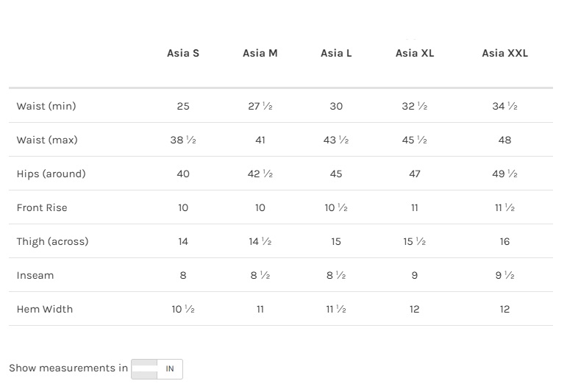Select the Waist (max) row label
Viewport: 567px width, 392px height.
click(47, 140)
